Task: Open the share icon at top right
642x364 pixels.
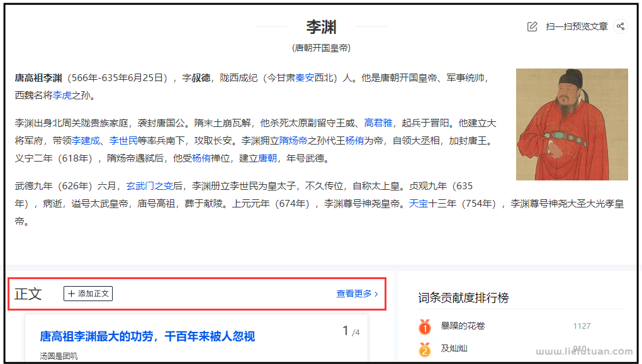Action: tap(621, 26)
